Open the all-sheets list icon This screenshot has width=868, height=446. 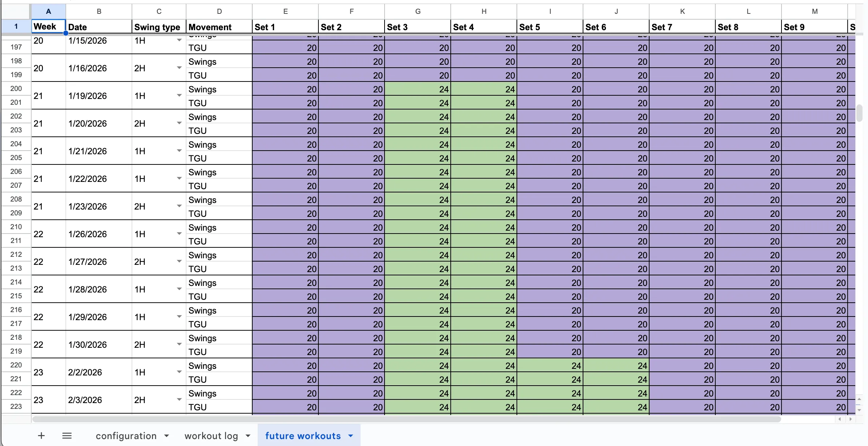click(x=67, y=435)
